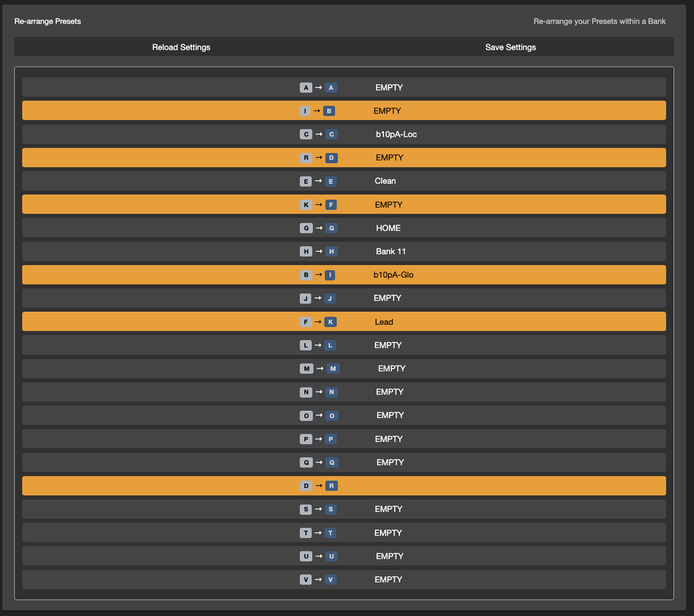Select the Lead preset label
Viewport: 694px width, 616px height.
point(384,322)
